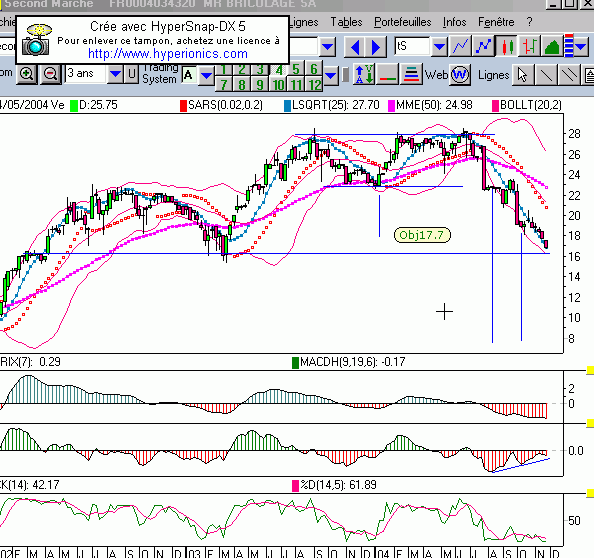The height and width of the screenshot is (558, 594).
Task: Click the red-green horizontal line icon
Action: [388, 74]
